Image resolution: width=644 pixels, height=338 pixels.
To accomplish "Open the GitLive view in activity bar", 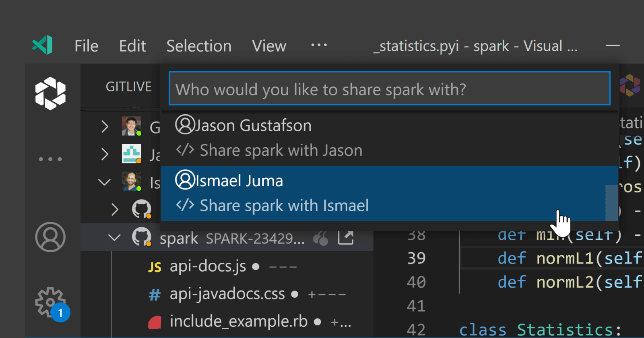I will click(50, 93).
